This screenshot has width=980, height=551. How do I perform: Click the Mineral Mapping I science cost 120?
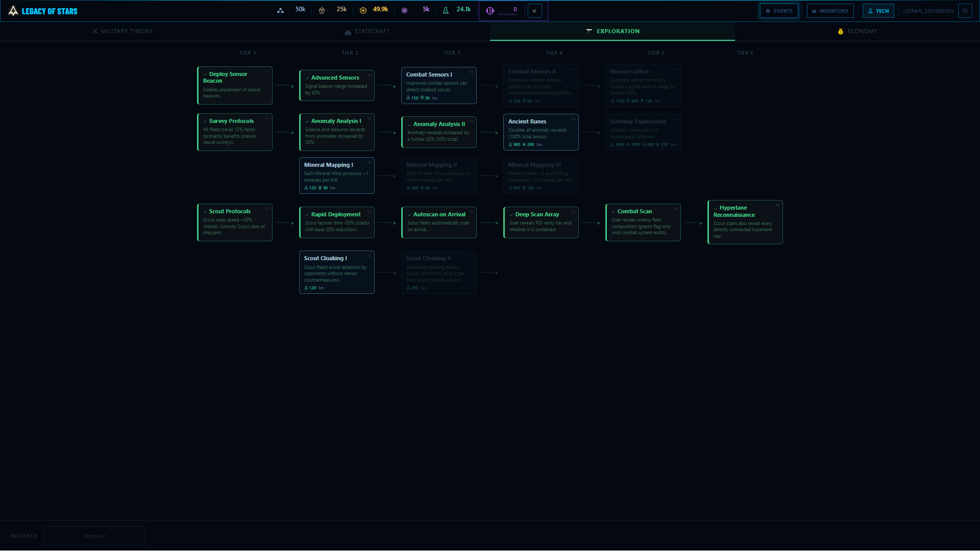(x=310, y=188)
